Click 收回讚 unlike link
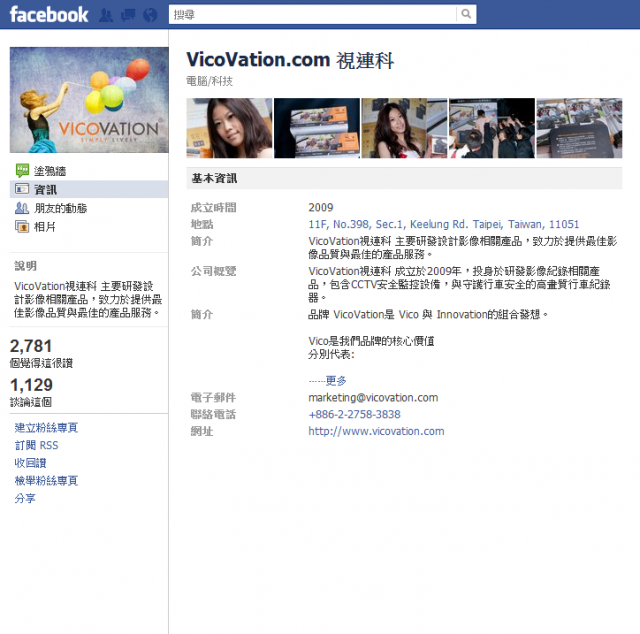640x634 pixels. click(30, 463)
